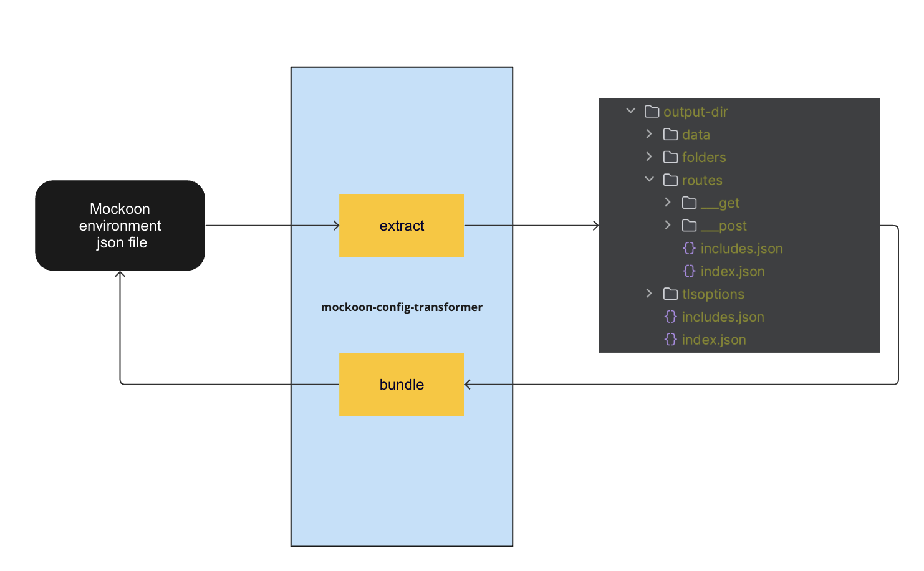Select the ___get folder name

(720, 203)
